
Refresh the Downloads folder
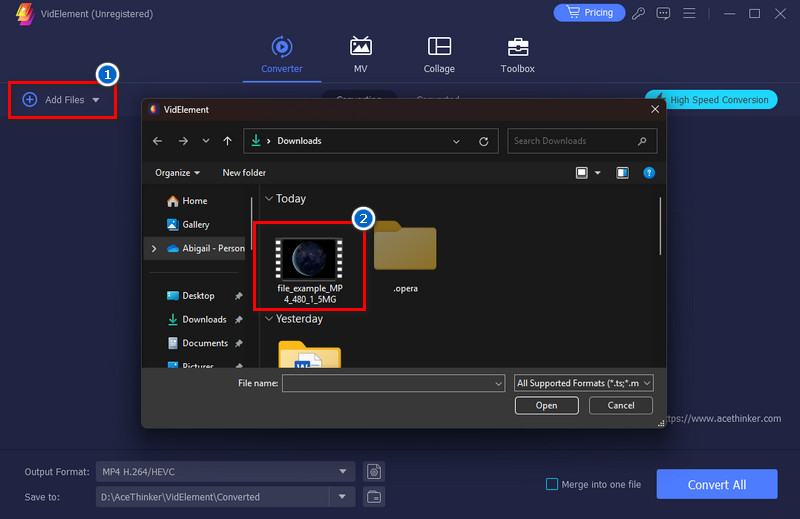click(x=484, y=141)
